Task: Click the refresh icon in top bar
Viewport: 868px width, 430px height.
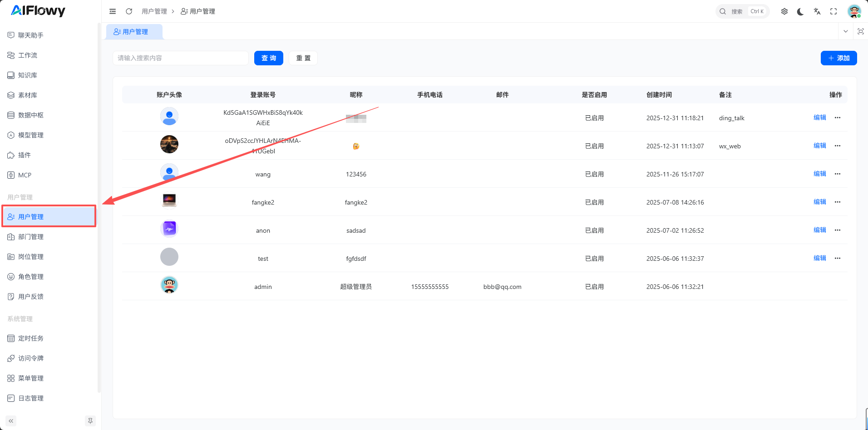Action: (129, 11)
